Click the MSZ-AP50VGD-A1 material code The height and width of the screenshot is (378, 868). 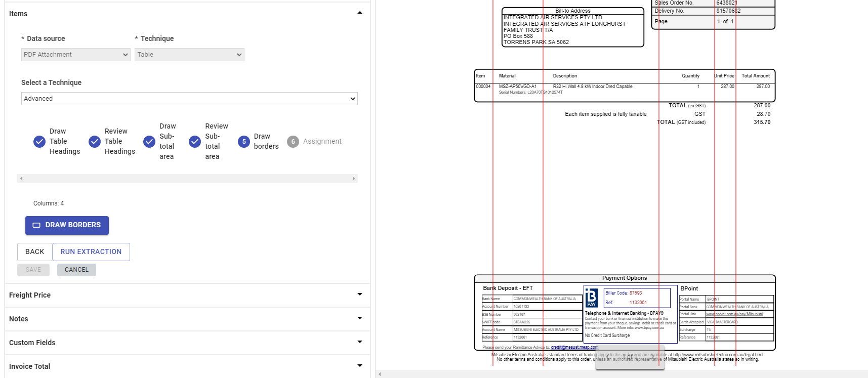click(x=517, y=87)
